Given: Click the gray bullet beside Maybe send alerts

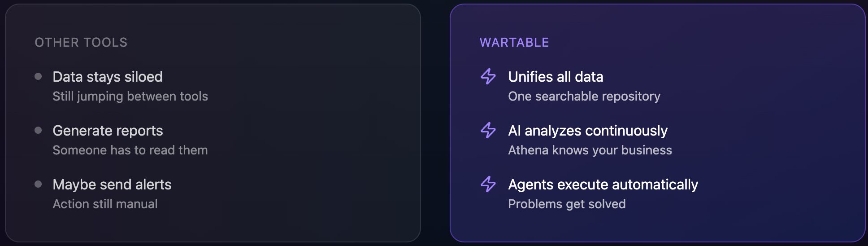Looking at the screenshot, I should (38, 184).
